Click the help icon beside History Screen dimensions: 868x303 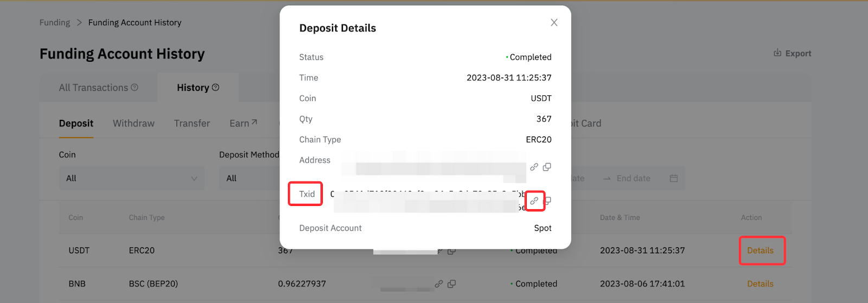[x=215, y=87]
